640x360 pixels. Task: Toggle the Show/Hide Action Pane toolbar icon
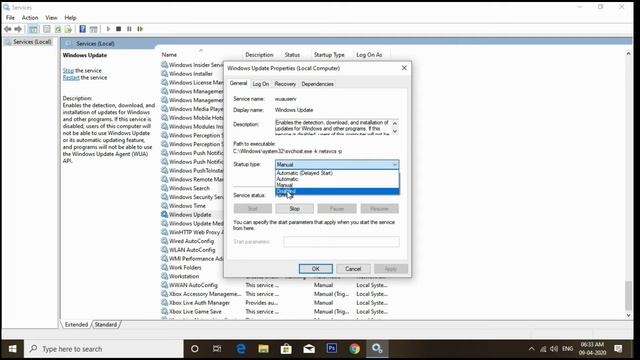93,29
